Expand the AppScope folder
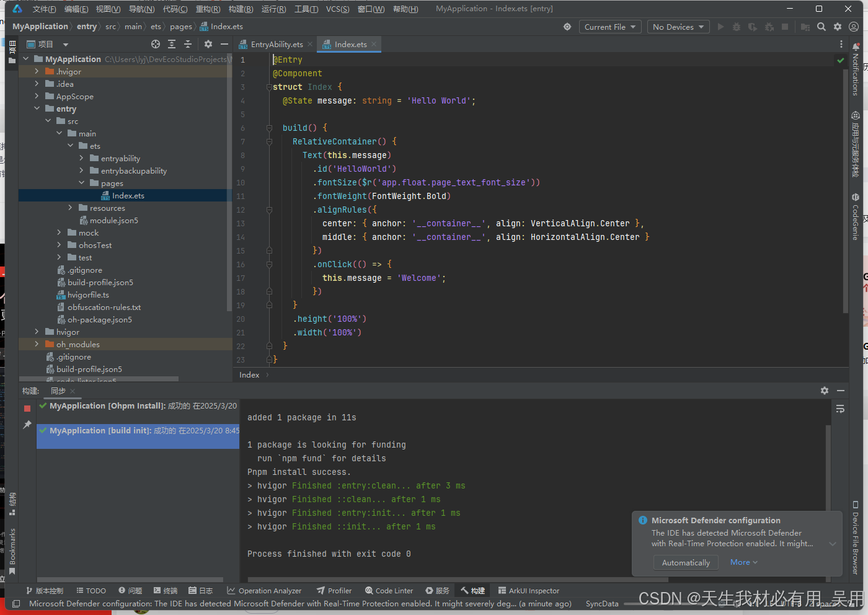The width and height of the screenshot is (868, 615). click(x=37, y=96)
